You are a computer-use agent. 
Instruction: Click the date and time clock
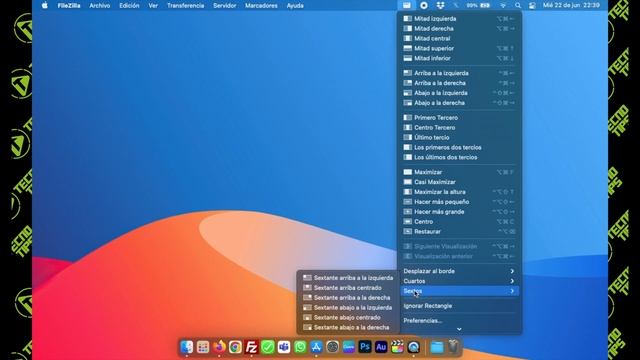pyautogui.click(x=571, y=5)
